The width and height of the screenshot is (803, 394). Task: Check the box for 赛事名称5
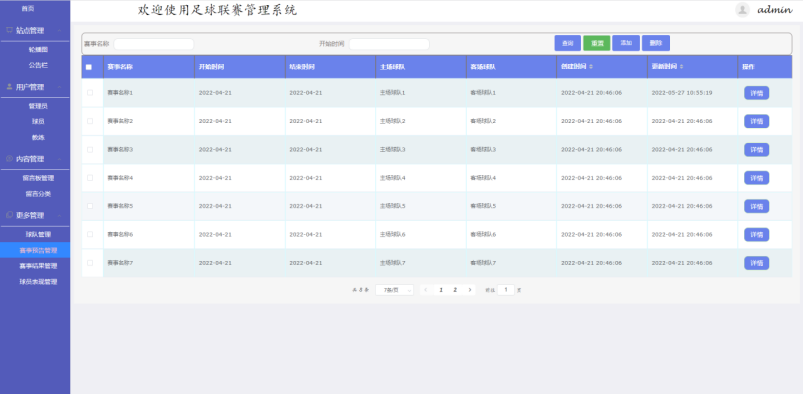pos(90,206)
